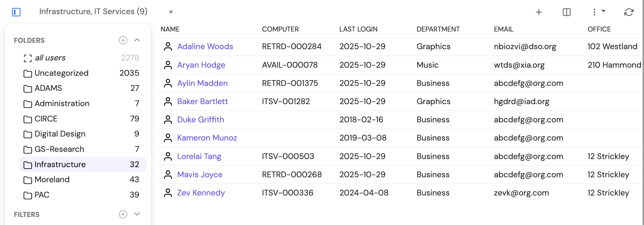Sort by the Last Login column header
The image size is (644, 225).
[x=358, y=29]
